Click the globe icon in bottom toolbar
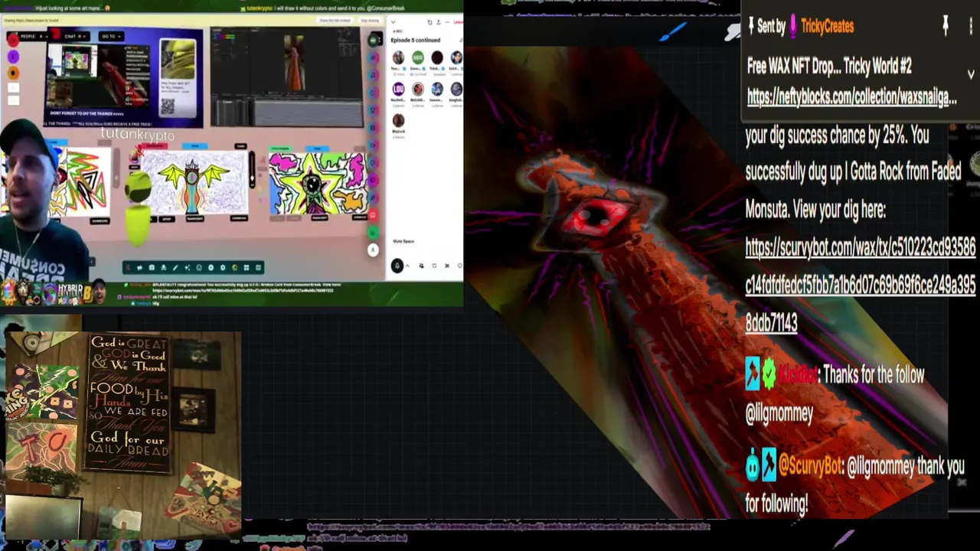Screen dimensions: 980x551 pyautogui.click(x=235, y=268)
